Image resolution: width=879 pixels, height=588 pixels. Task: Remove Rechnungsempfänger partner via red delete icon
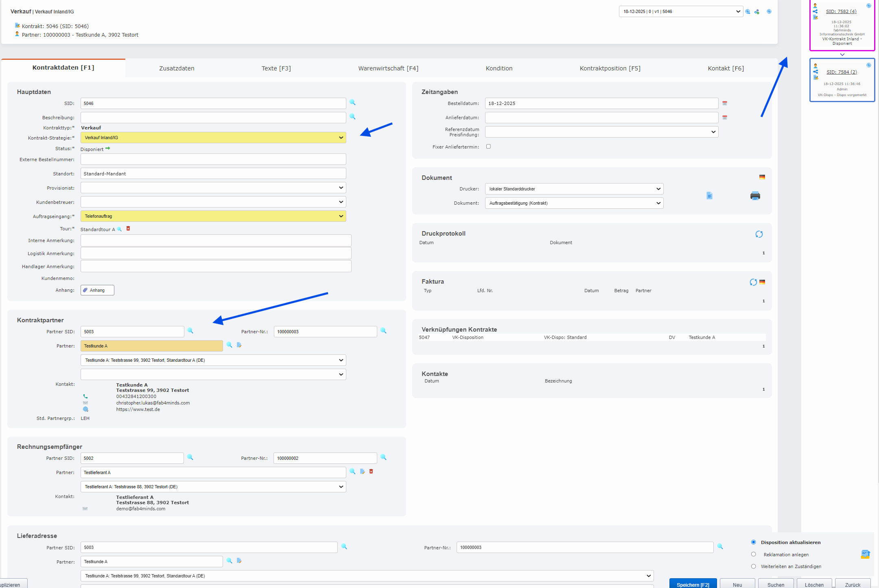(x=371, y=472)
